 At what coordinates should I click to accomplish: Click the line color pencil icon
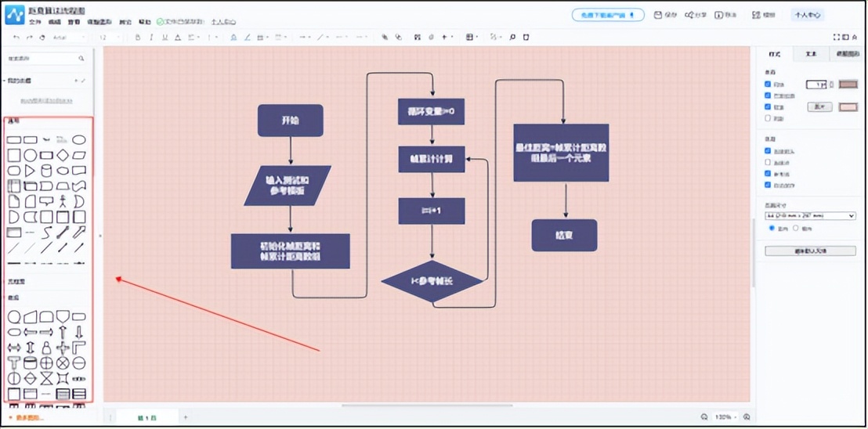coord(247,38)
